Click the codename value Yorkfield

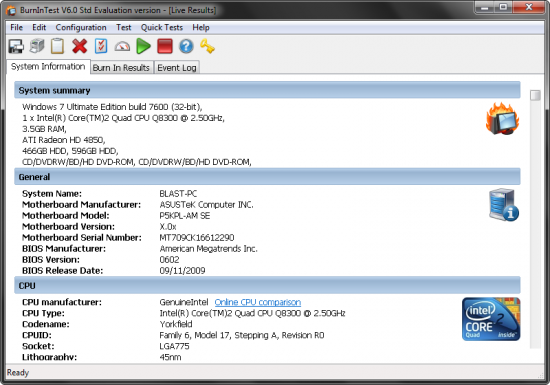coord(176,324)
